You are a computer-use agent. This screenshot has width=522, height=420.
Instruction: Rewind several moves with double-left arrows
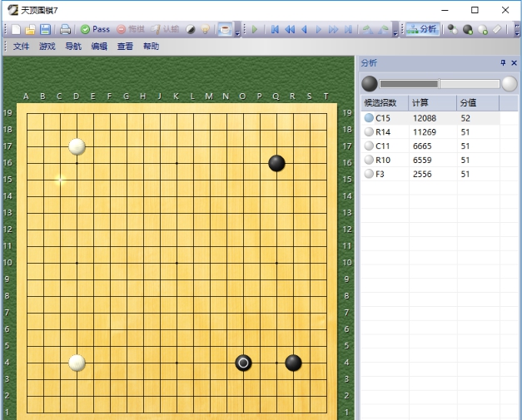pyautogui.click(x=290, y=30)
